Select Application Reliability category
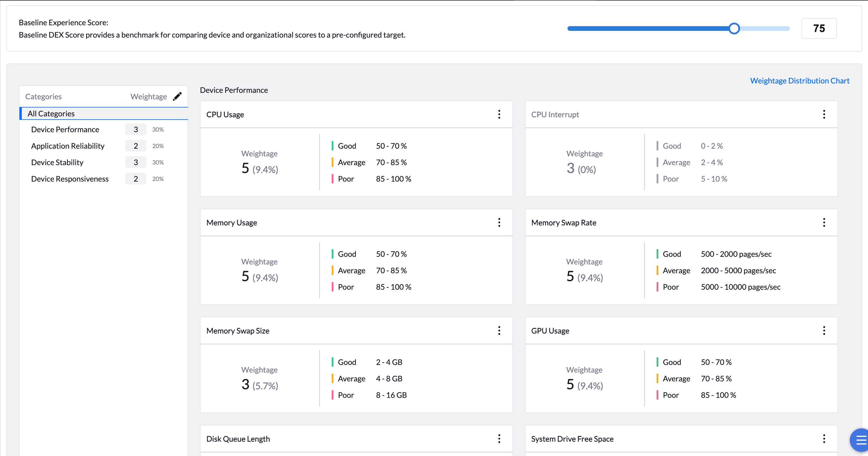Viewport: 868px width, 456px height. click(x=68, y=146)
